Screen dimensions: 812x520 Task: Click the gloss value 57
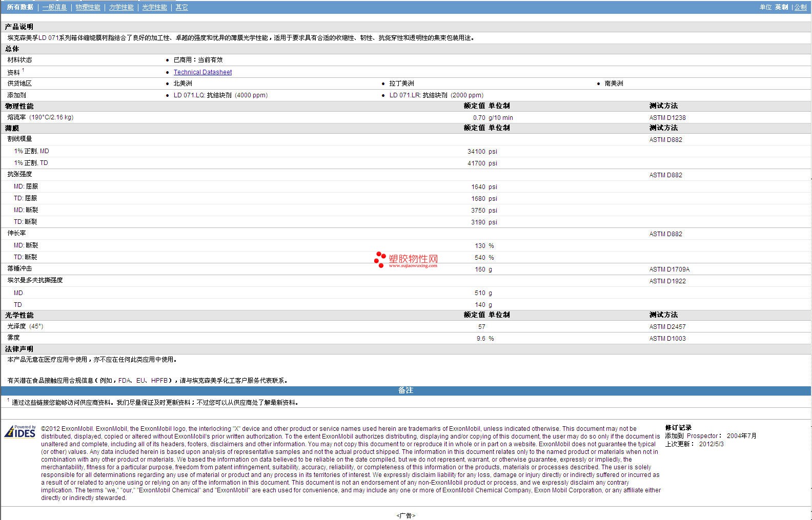[x=481, y=327]
